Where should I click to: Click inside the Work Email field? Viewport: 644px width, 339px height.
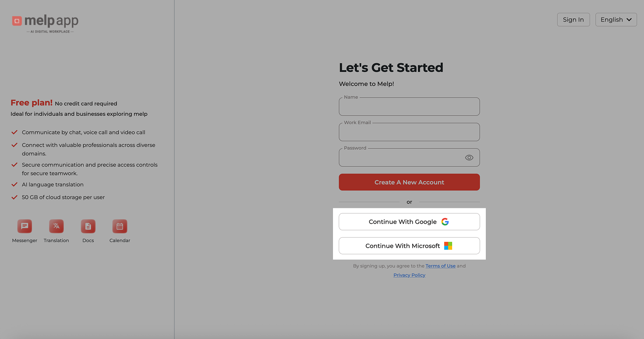[409, 133]
